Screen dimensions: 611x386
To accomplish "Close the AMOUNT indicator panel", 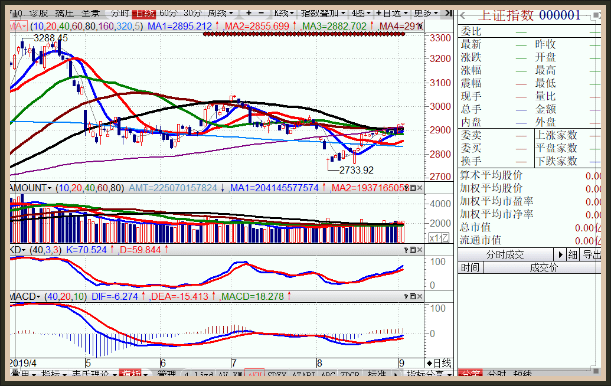I will click(420, 188).
